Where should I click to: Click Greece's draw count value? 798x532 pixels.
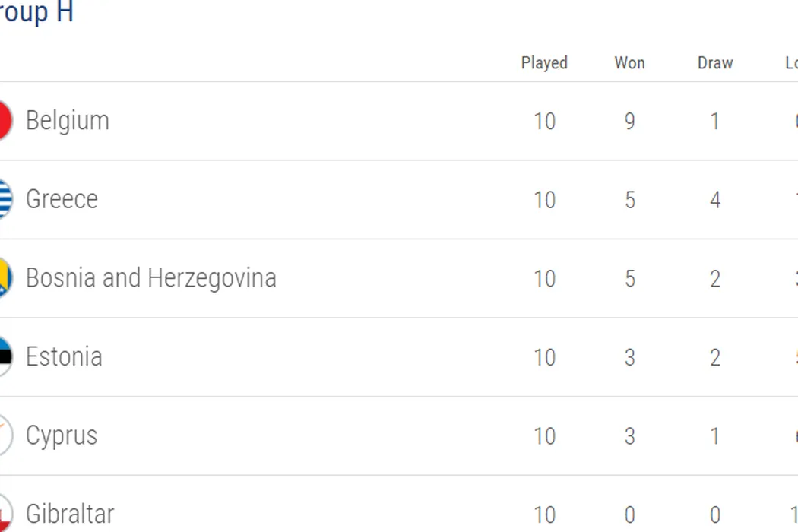tap(715, 200)
